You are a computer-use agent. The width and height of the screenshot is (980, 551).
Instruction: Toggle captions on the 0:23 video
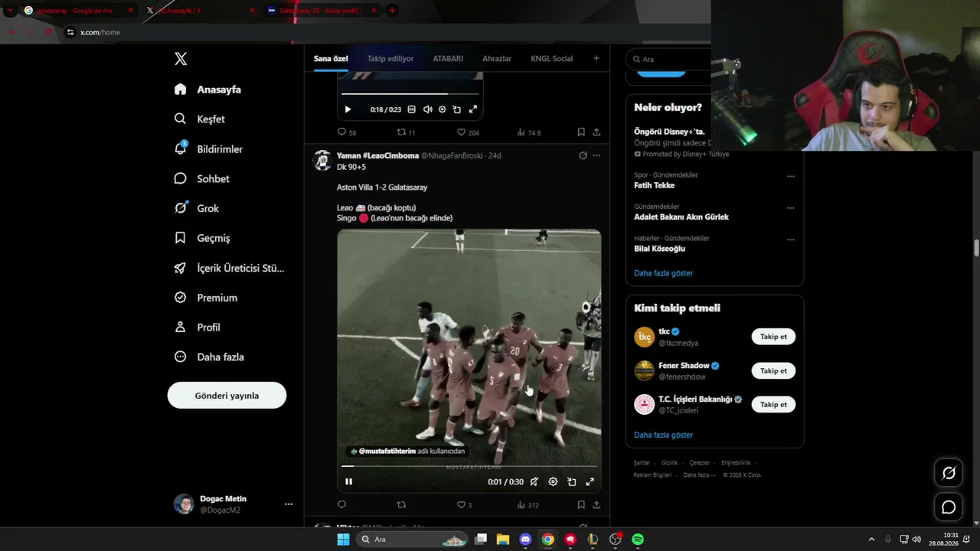(x=411, y=109)
